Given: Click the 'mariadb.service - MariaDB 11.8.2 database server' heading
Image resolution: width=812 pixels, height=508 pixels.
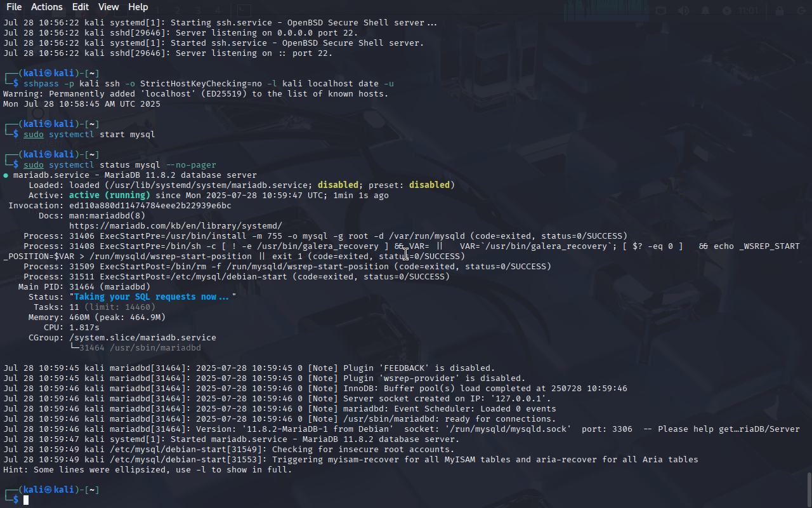Looking at the screenshot, I should point(135,175).
